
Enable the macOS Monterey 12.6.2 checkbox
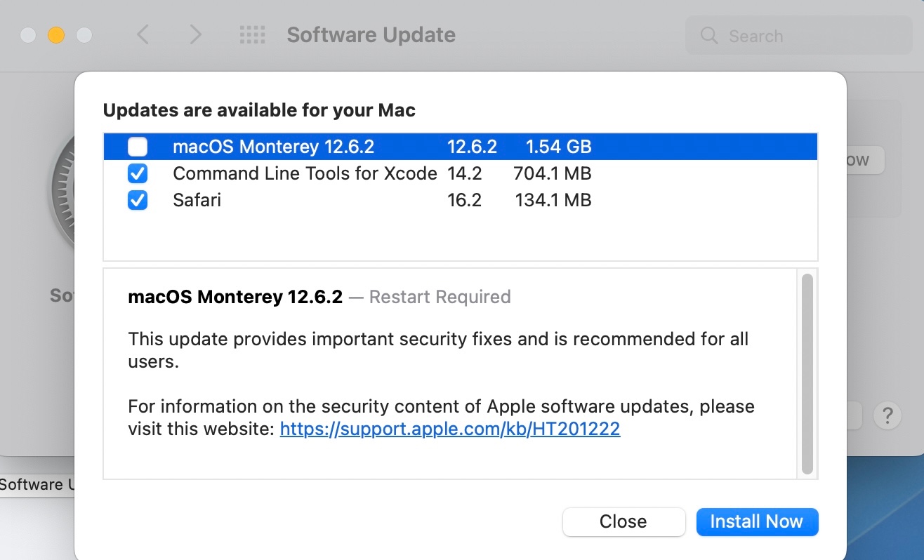tap(138, 147)
